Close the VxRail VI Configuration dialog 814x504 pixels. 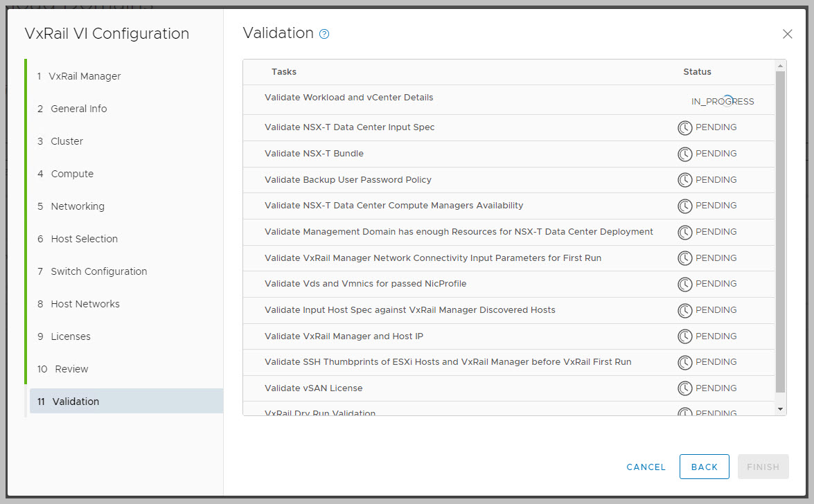pos(787,34)
